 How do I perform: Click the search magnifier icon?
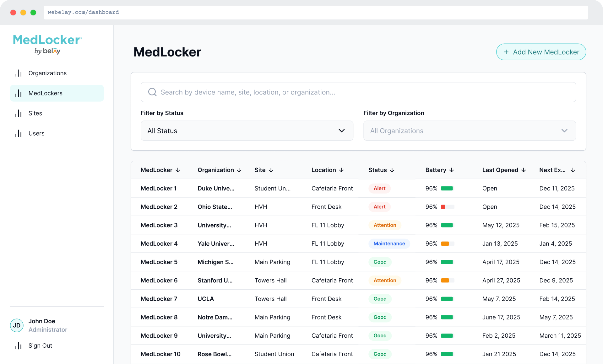[x=152, y=92]
